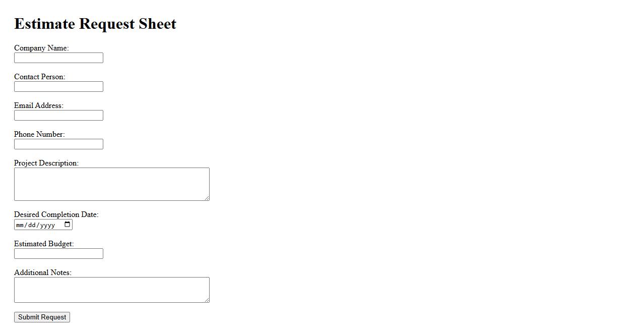Click the "Email Address:" label text
Viewport: 644px width, 328px height.
pos(39,105)
